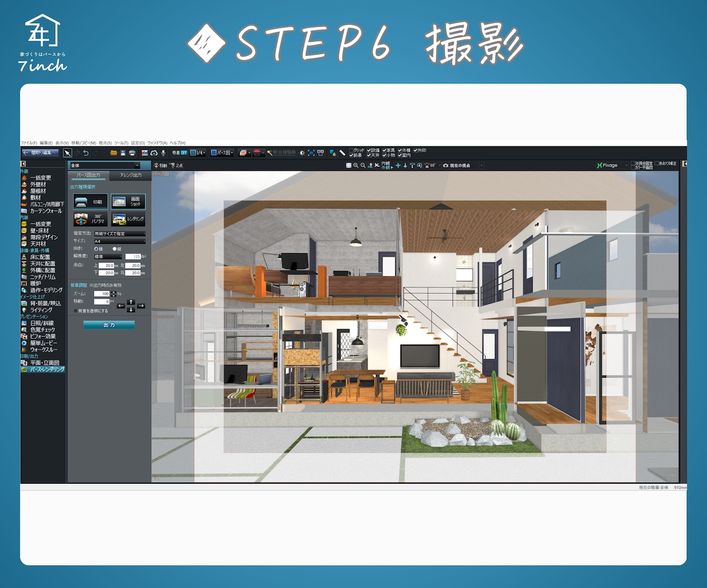Open ライティング in the sidebar

[x=41, y=310]
